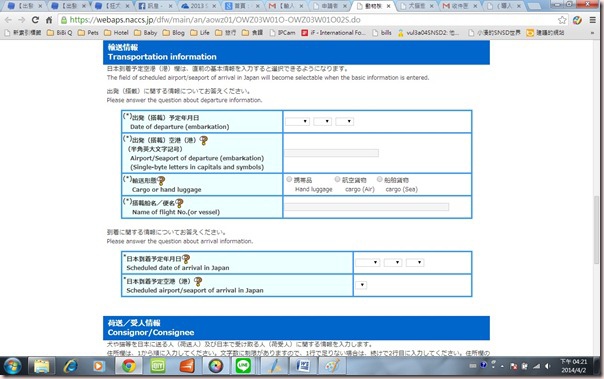Click the Name of flight No. input field
This screenshot has height=379, width=604.
pyautogui.click(x=366, y=207)
